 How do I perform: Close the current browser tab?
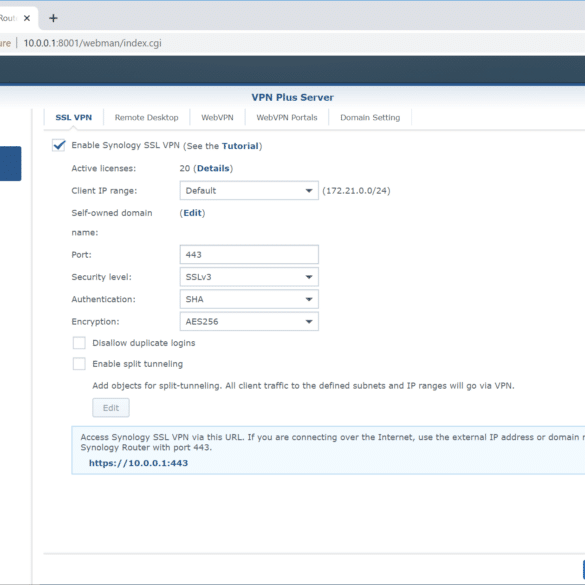[27, 18]
